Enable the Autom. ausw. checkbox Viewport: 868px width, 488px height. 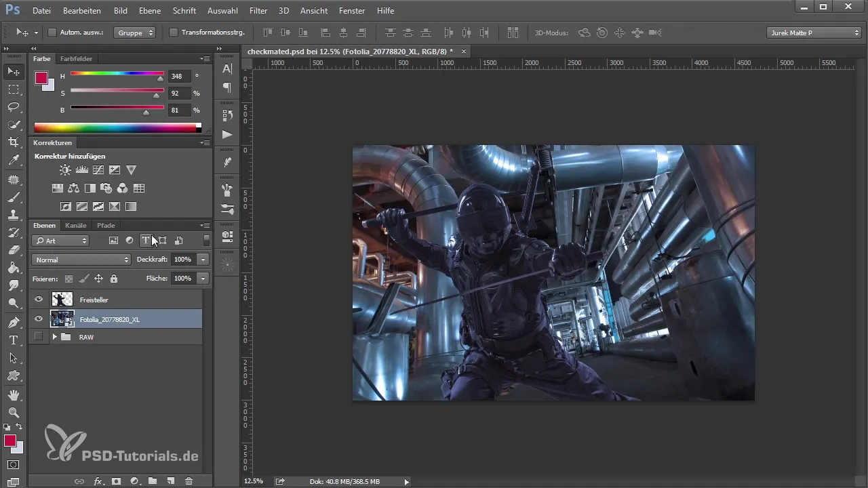(x=52, y=33)
